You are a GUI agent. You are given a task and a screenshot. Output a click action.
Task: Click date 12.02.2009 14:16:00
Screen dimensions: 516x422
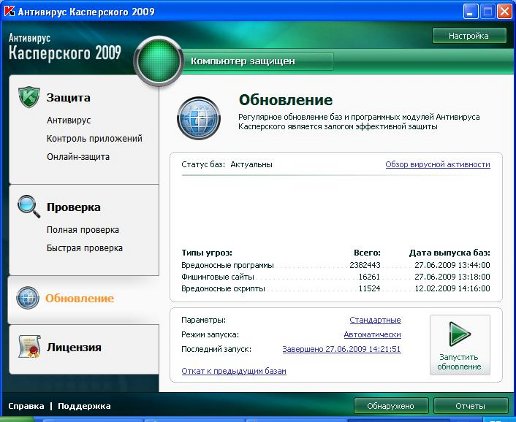point(452,288)
